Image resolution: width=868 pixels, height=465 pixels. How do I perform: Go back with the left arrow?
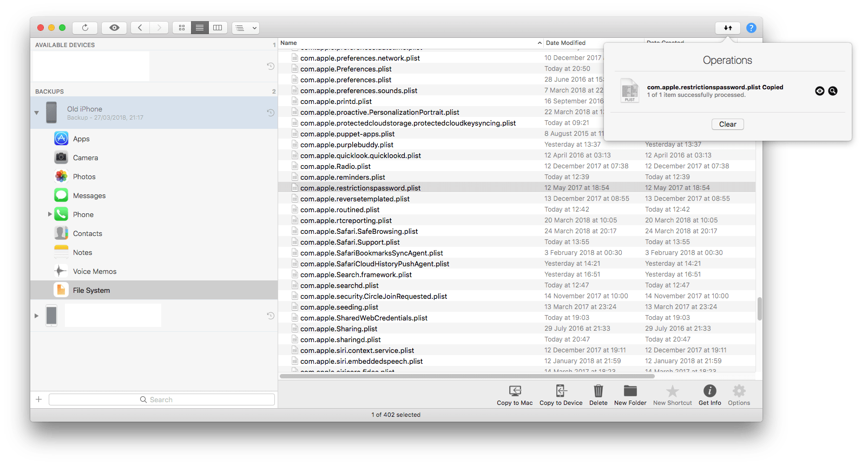(x=140, y=28)
